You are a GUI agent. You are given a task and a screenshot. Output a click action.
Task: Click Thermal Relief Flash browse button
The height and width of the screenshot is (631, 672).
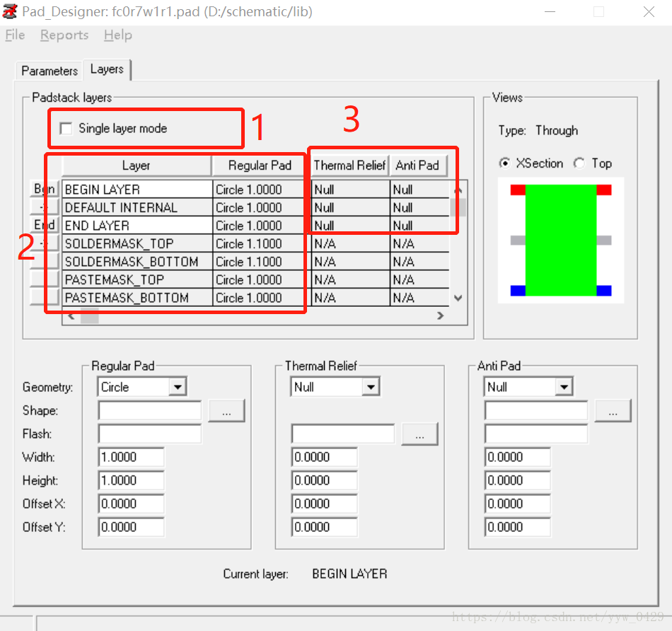point(420,434)
